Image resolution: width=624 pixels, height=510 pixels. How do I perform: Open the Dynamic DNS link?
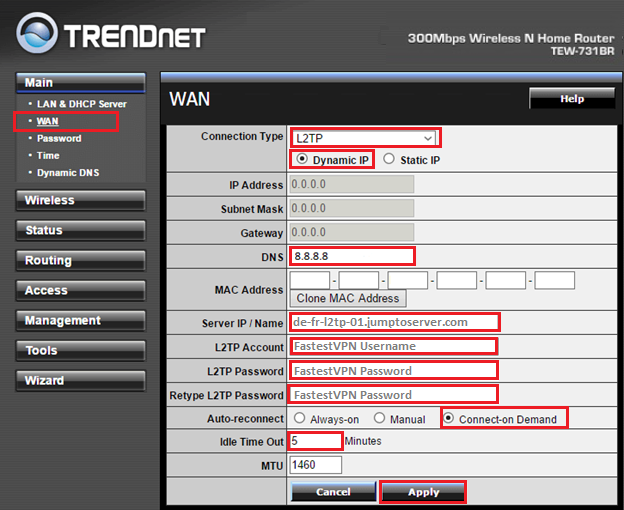coord(68,173)
